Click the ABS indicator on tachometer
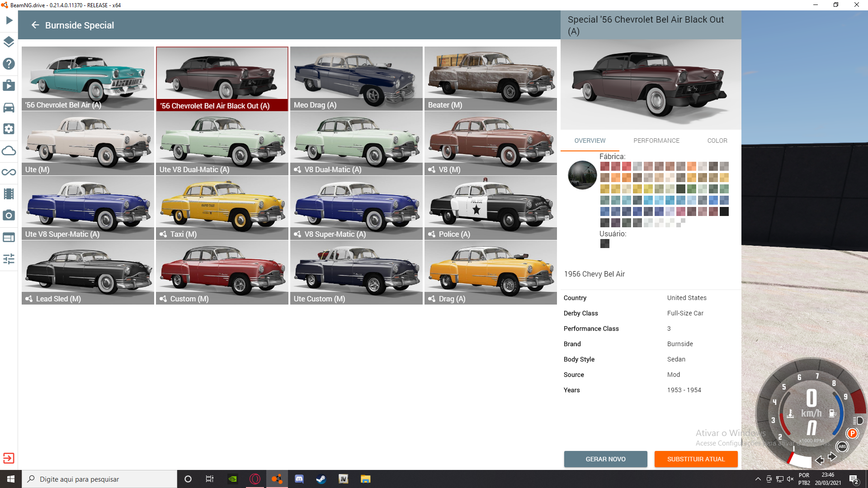Image resolution: width=868 pixels, height=488 pixels. click(x=842, y=446)
